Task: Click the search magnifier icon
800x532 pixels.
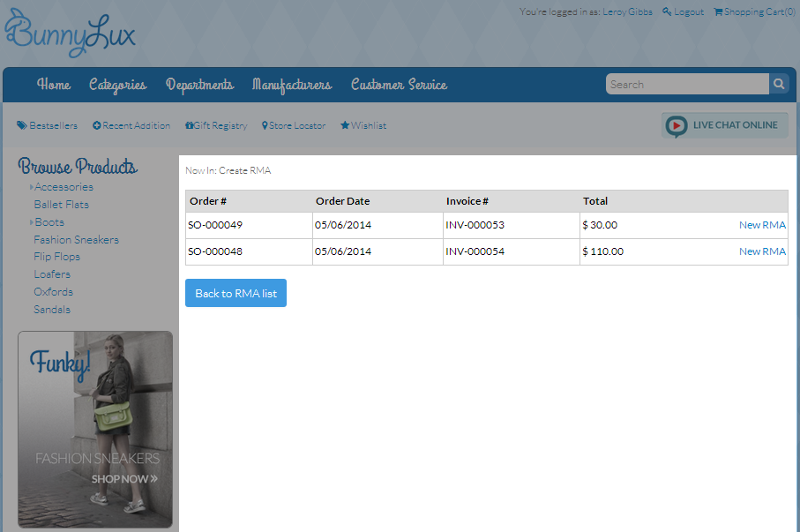Action: pos(778,85)
